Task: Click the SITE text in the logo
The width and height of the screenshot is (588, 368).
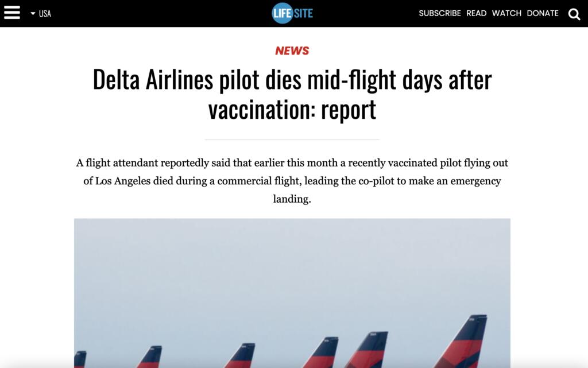Action: tap(303, 13)
